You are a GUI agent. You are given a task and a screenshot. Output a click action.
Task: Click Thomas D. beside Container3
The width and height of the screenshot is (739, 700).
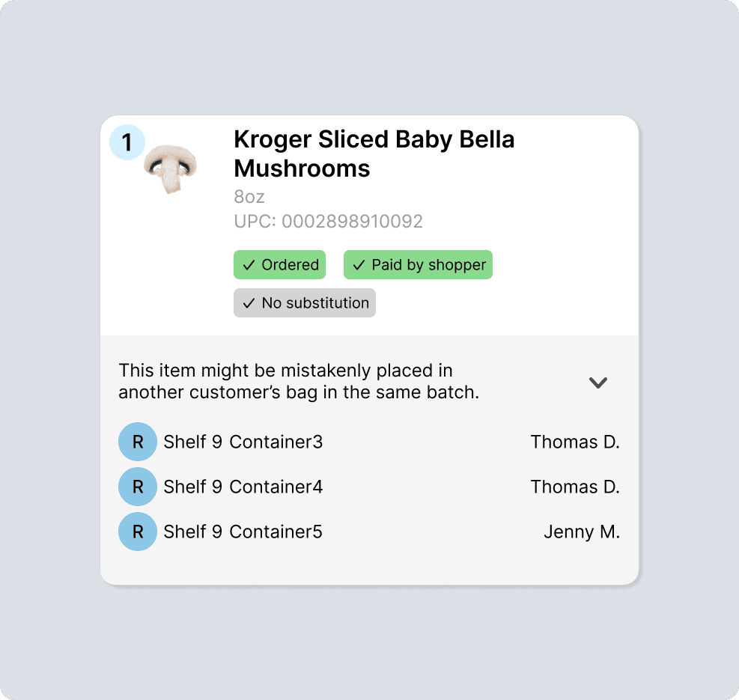[x=574, y=442]
